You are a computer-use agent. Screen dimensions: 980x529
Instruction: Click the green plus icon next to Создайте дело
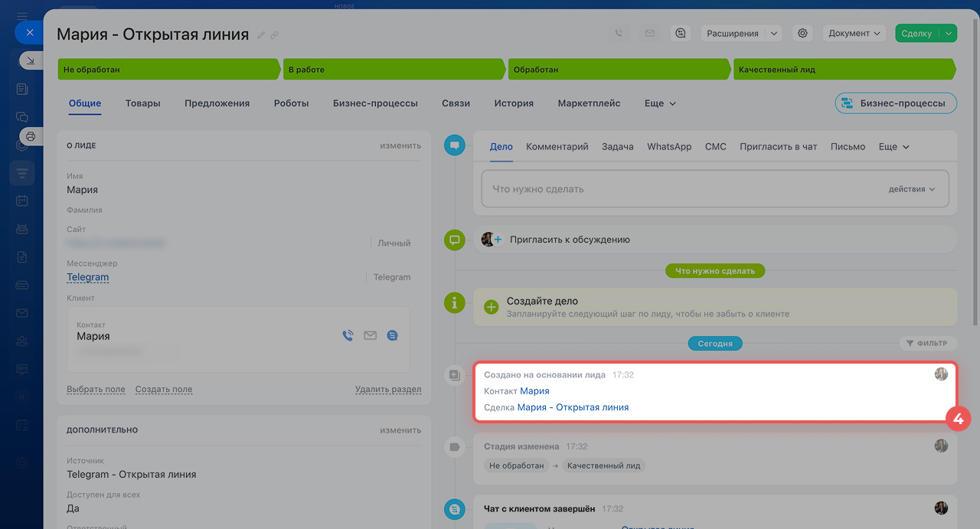click(491, 307)
